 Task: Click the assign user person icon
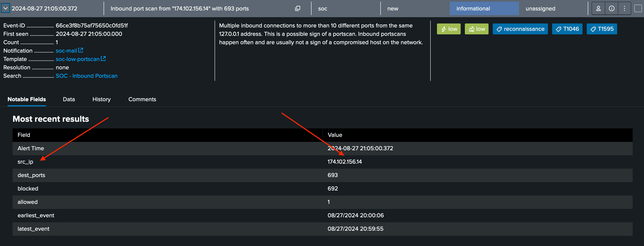tap(598, 9)
